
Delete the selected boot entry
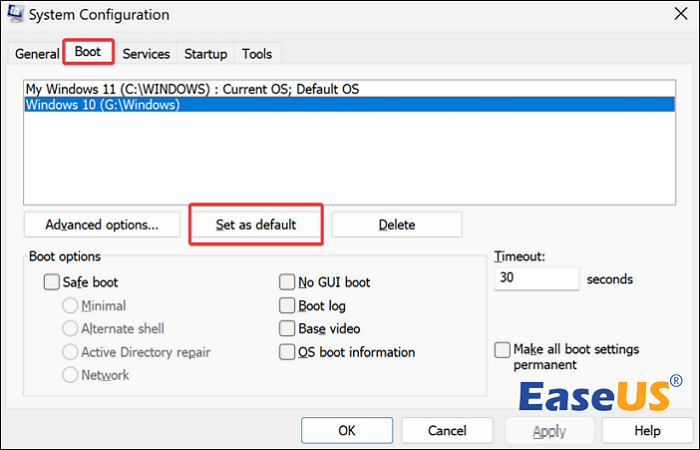coord(396,224)
